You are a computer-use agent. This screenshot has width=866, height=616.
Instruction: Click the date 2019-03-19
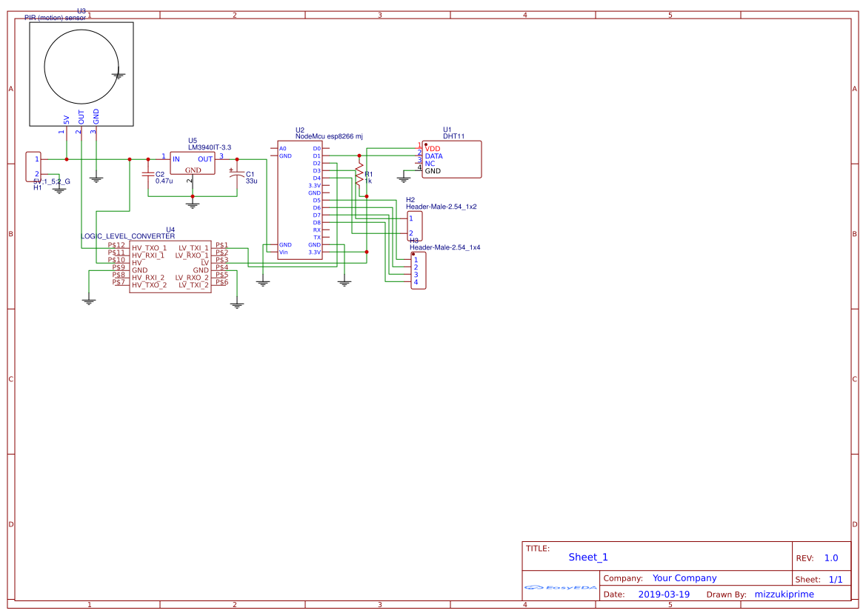[666, 594]
